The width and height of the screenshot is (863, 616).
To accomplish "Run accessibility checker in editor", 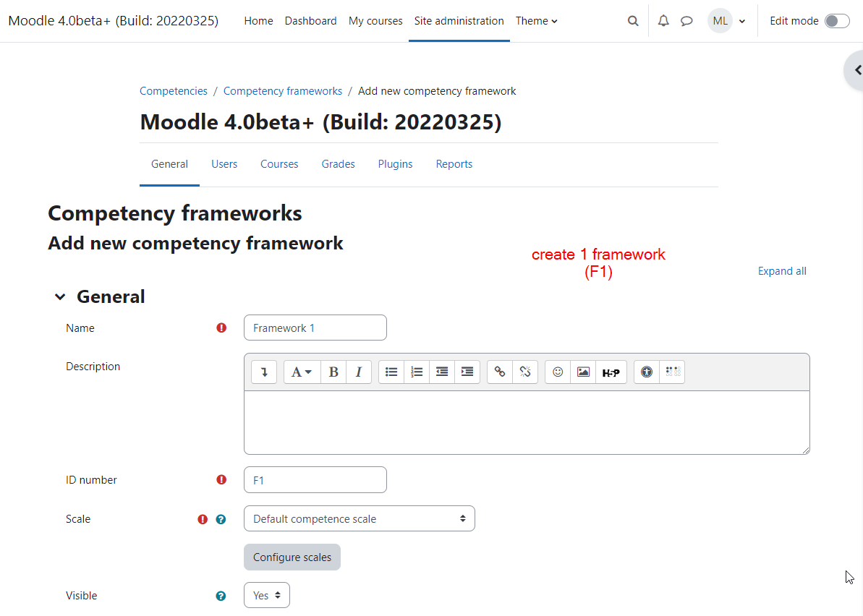I will [x=647, y=372].
